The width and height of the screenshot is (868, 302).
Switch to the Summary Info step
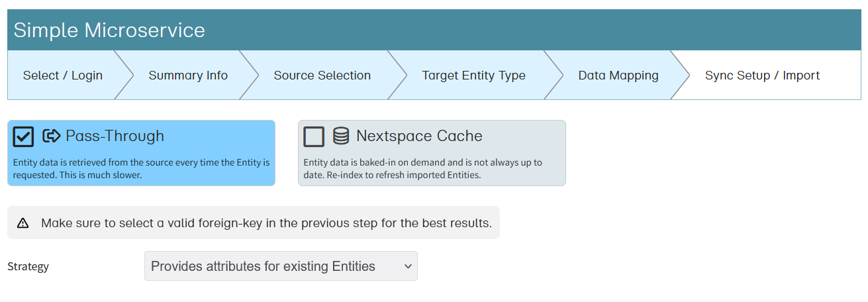pyautogui.click(x=188, y=75)
